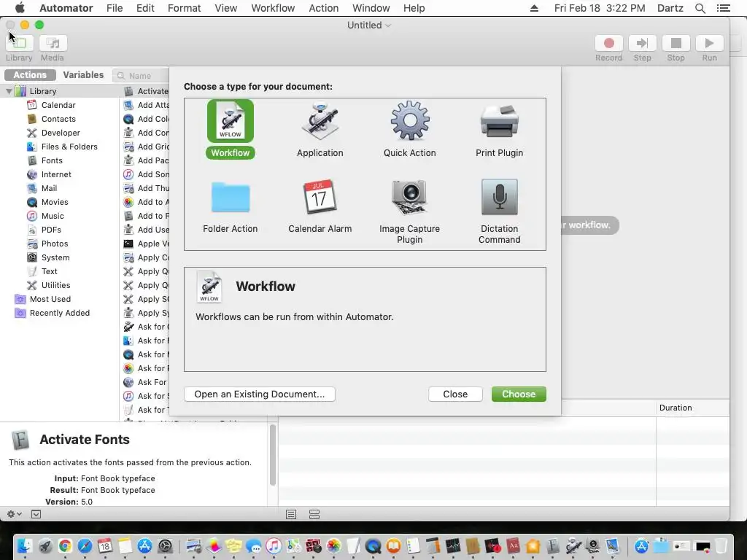Click the Close button in the dialog
The width and height of the screenshot is (747, 560).
pyautogui.click(x=455, y=394)
